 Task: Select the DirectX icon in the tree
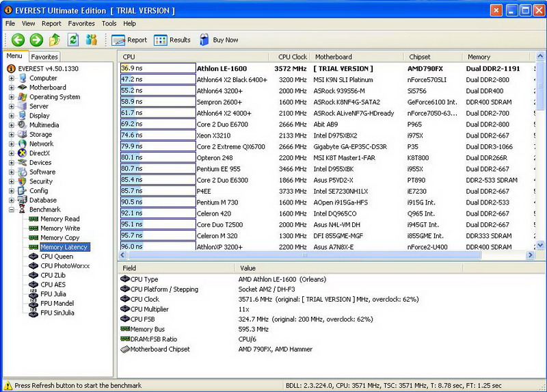click(x=23, y=153)
